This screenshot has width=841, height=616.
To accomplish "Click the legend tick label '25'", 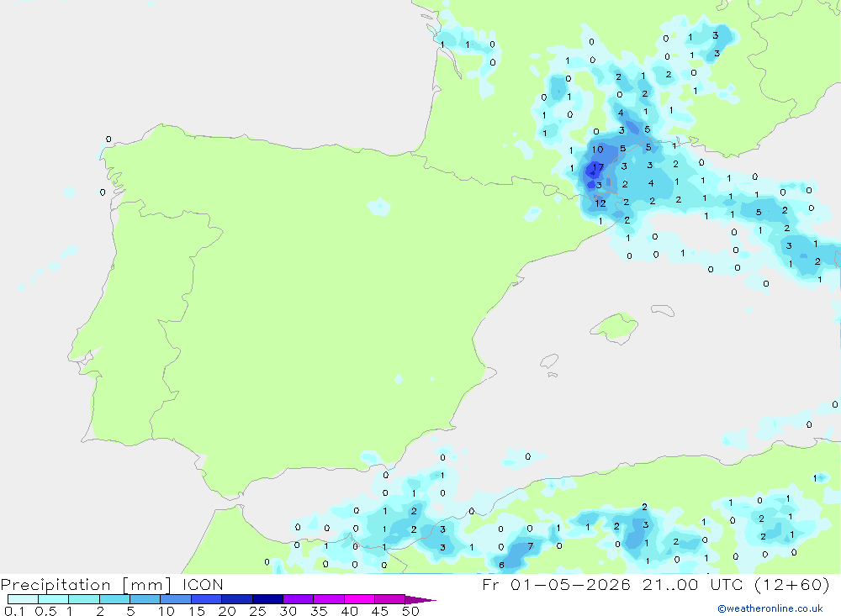I will click(257, 611).
